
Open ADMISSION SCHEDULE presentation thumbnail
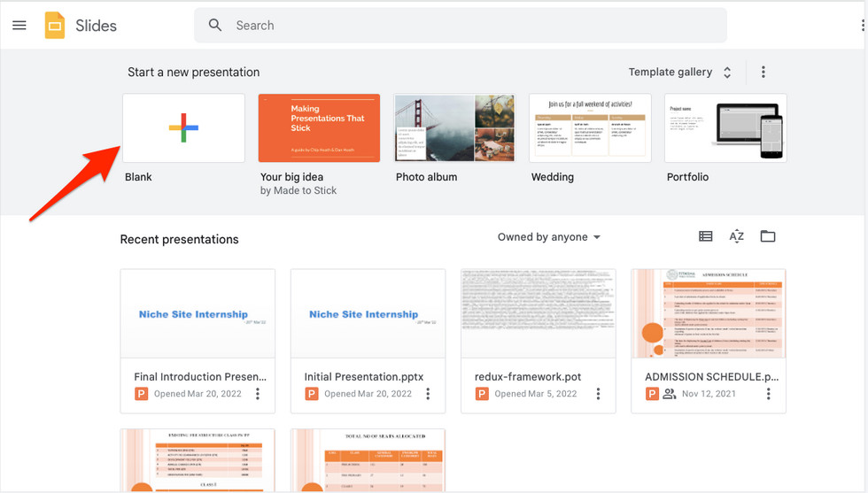tap(709, 313)
